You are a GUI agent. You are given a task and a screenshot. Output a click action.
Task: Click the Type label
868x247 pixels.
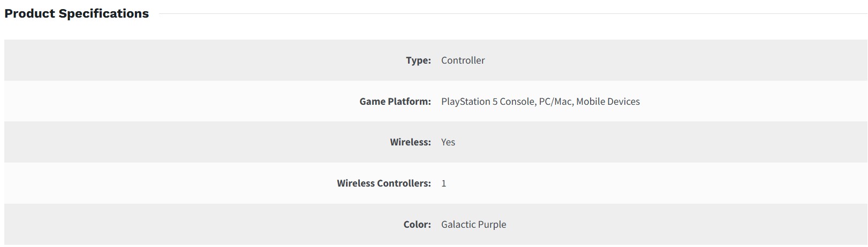click(418, 60)
